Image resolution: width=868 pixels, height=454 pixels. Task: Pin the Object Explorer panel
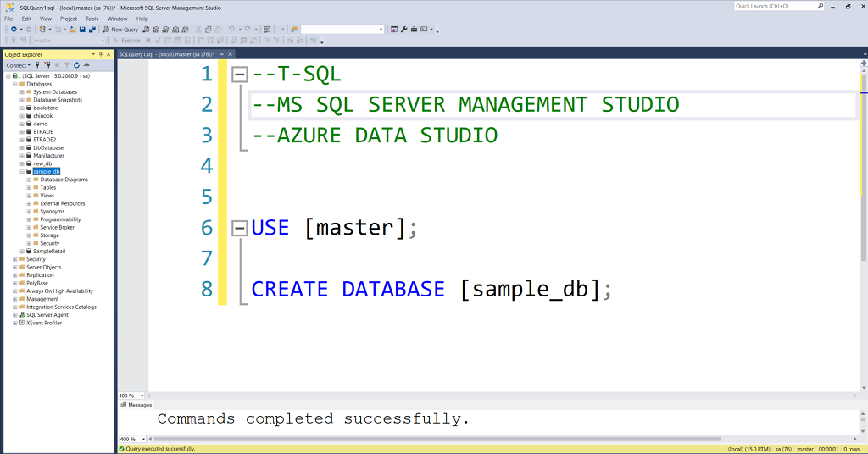point(101,54)
